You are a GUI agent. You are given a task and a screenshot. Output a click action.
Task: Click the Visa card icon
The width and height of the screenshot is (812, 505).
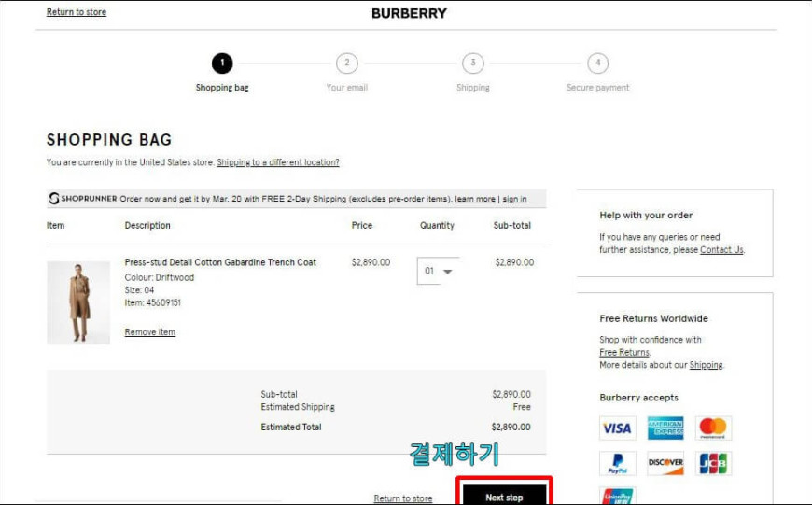click(617, 428)
